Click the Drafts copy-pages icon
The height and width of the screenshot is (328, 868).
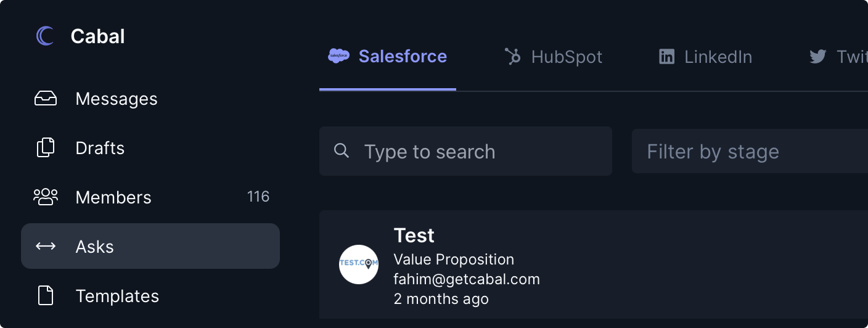coord(46,148)
